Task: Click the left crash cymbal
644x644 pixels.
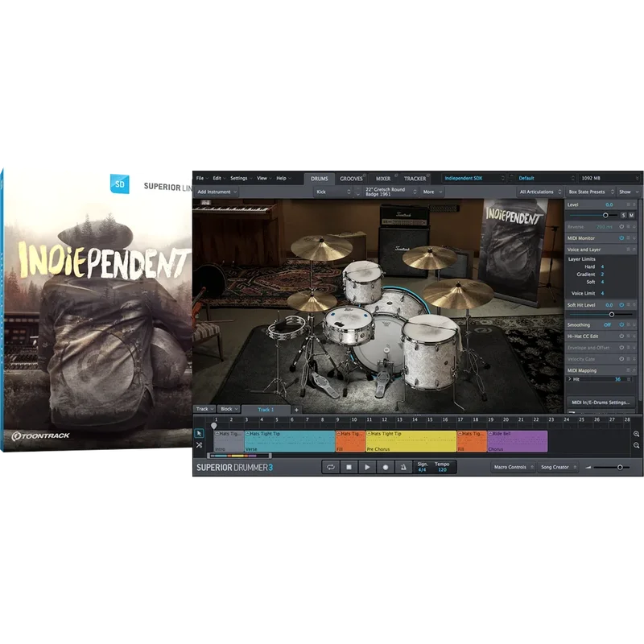Action: (321, 247)
